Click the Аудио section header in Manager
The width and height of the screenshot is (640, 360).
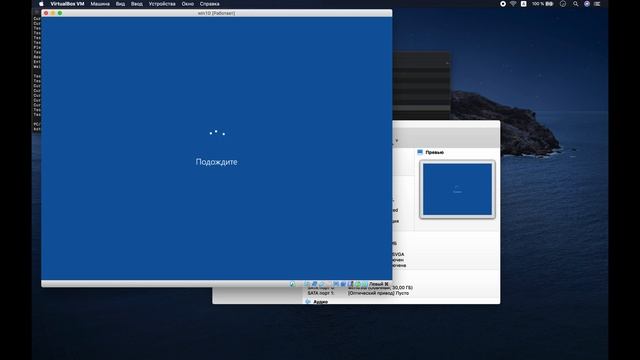pos(320,302)
